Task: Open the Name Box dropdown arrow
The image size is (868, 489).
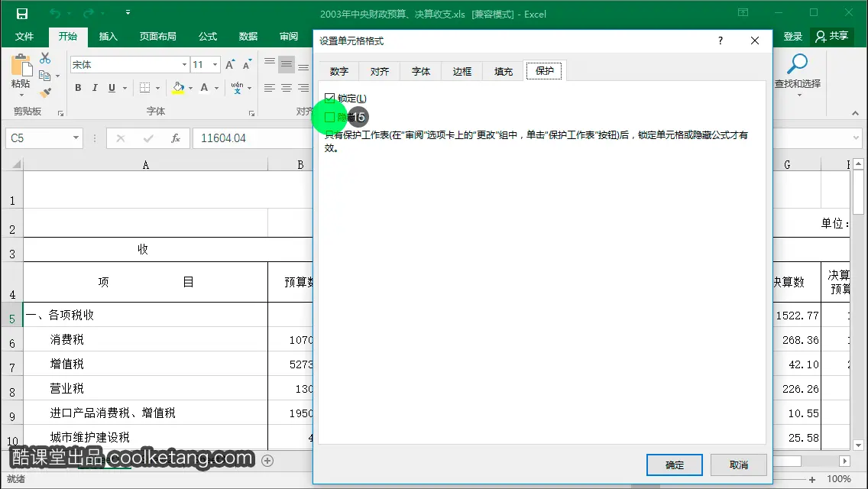Action: (76, 138)
